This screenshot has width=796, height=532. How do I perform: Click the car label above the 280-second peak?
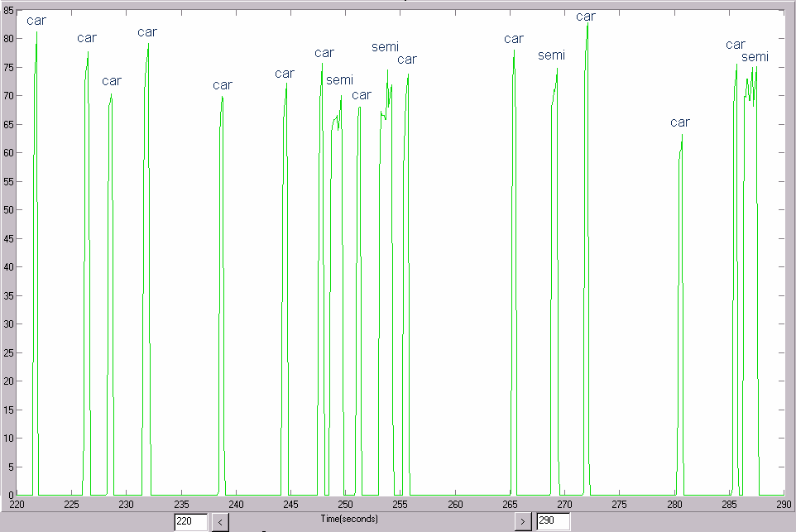coord(680,122)
